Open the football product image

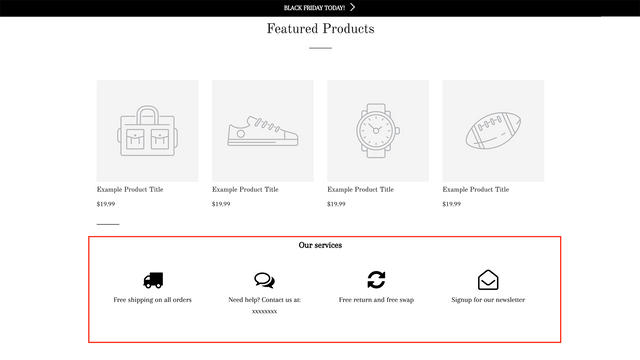pos(493,131)
